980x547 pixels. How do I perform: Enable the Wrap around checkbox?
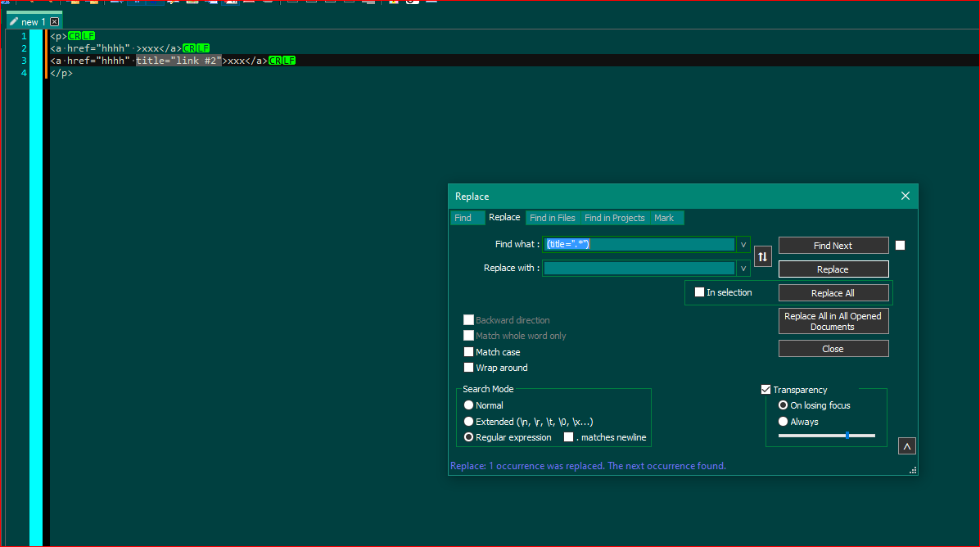468,368
